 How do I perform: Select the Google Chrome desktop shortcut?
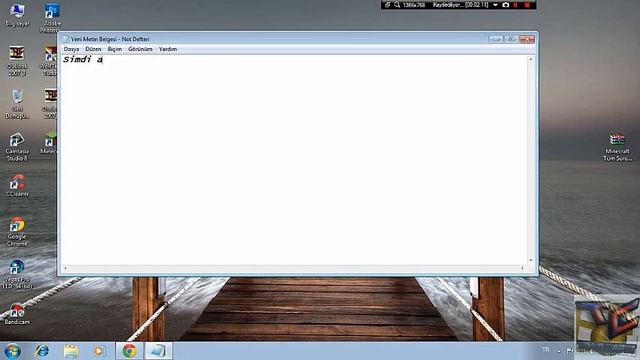pyautogui.click(x=17, y=231)
